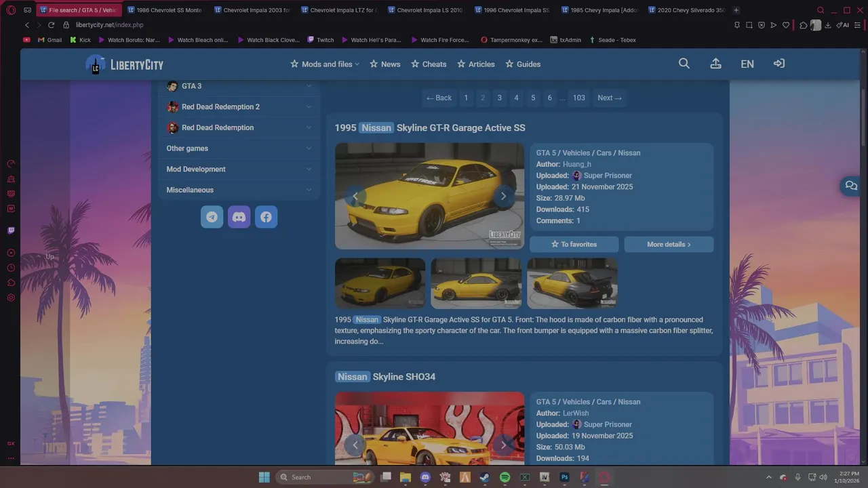Click the login icon in header
Viewport: 868px width, 488px height.
[x=779, y=64]
